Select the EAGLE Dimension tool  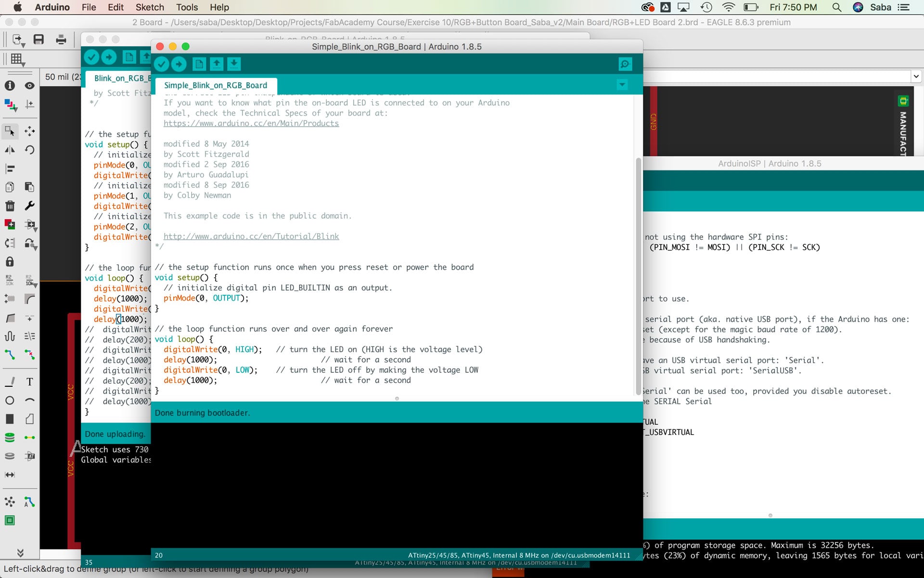10,475
